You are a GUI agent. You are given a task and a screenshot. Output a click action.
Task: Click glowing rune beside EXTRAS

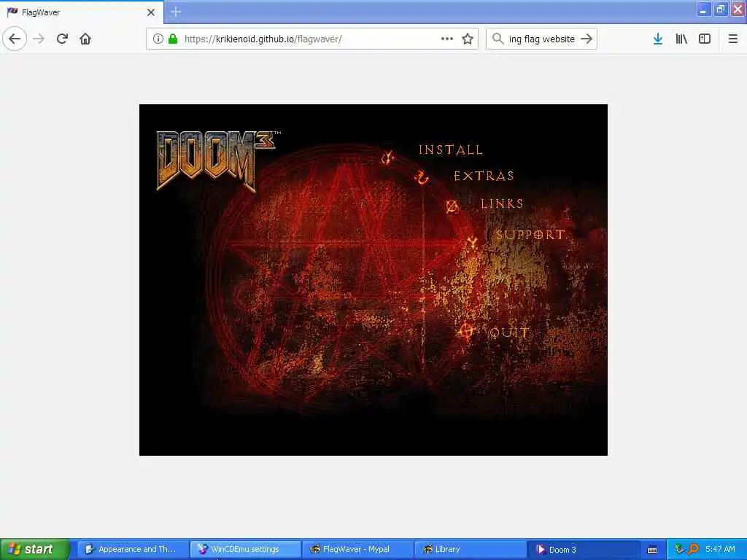(x=422, y=178)
